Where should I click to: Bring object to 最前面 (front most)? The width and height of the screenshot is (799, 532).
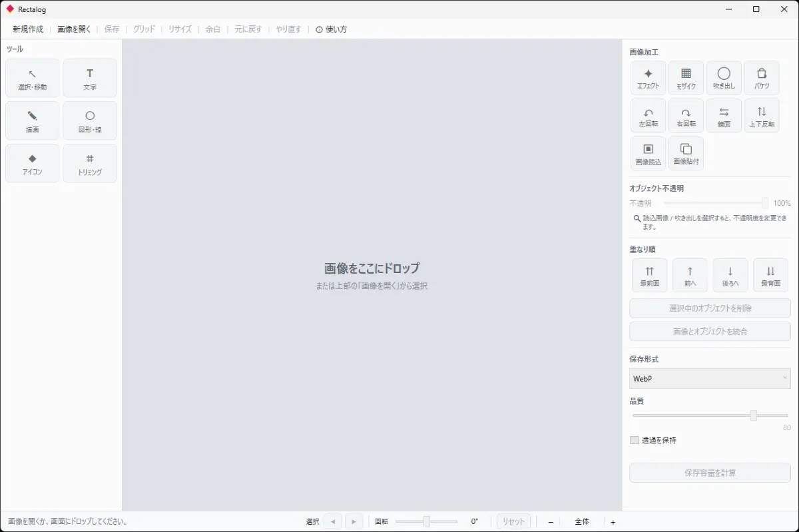(650, 275)
